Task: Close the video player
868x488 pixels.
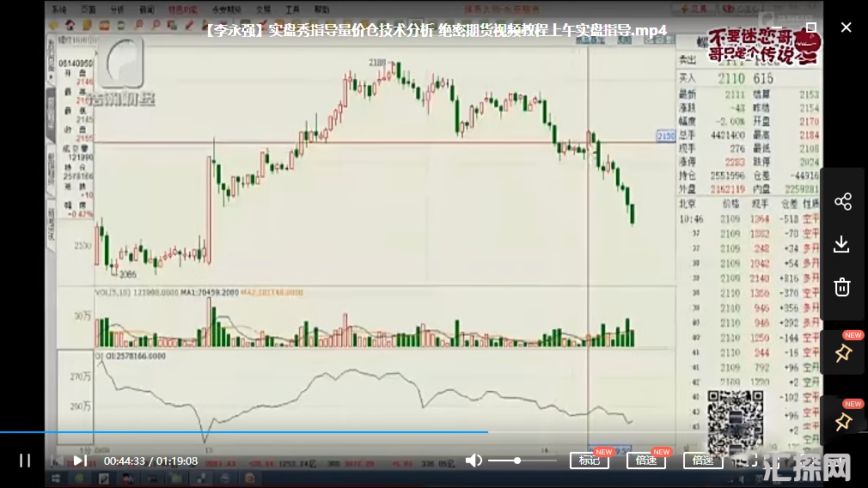Action: click(x=846, y=27)
